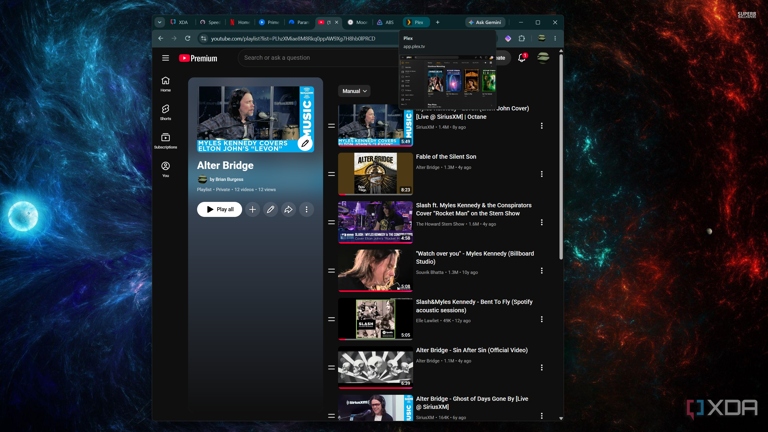This screenshot has height=432, width=768.
Task: Open the YouTube hamburger guide menu
Action: (x=166, y=58)
